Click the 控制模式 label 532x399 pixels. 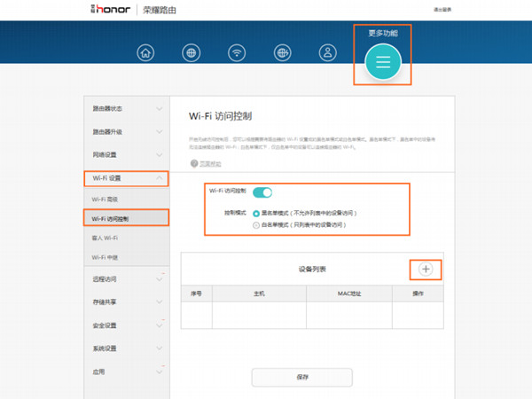point(235,213)
